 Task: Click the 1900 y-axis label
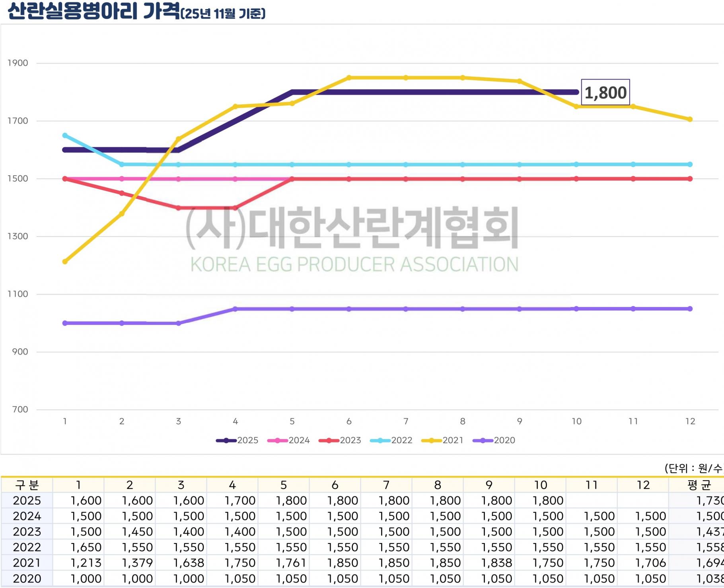pyautogui.click(x=18, y=63)
